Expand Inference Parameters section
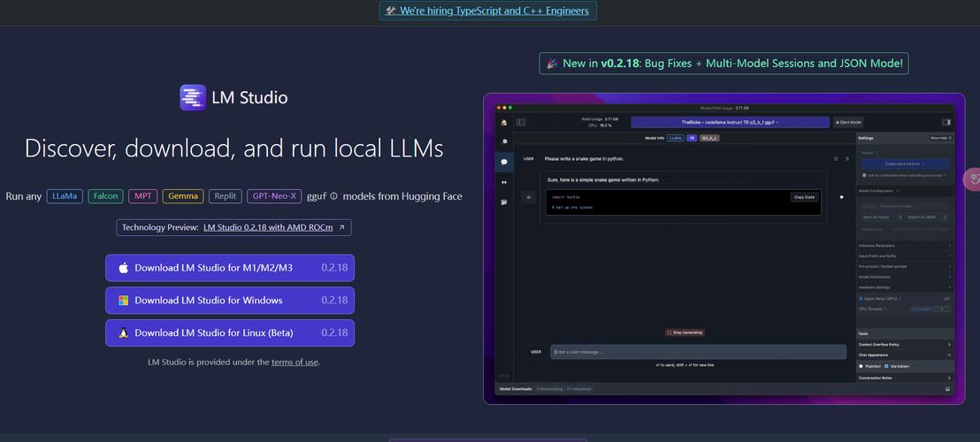This screenshot has width=980, height=442. pyautogui.click(x=905, y=246)
